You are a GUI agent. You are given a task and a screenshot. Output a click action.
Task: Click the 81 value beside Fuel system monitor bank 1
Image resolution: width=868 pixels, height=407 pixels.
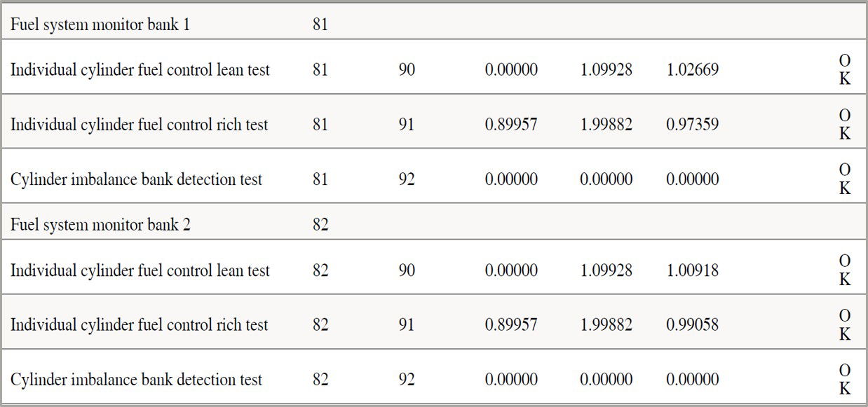(x=320, y=25)
